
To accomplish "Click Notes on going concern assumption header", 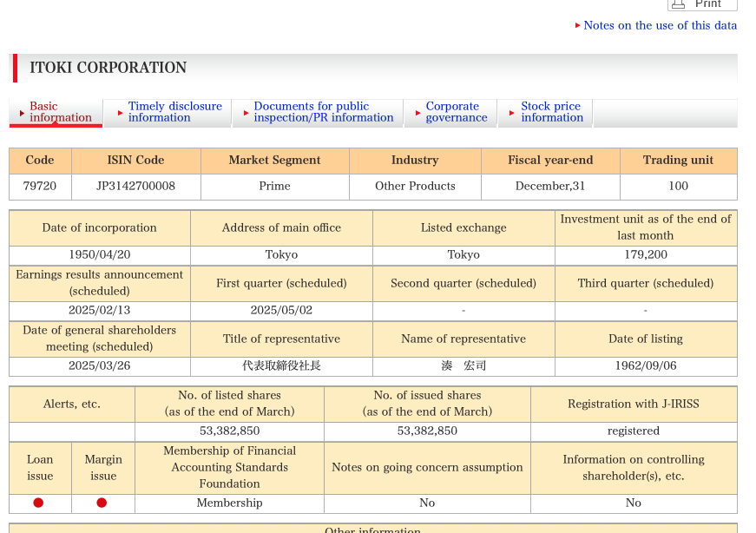I will click(427, 468).
